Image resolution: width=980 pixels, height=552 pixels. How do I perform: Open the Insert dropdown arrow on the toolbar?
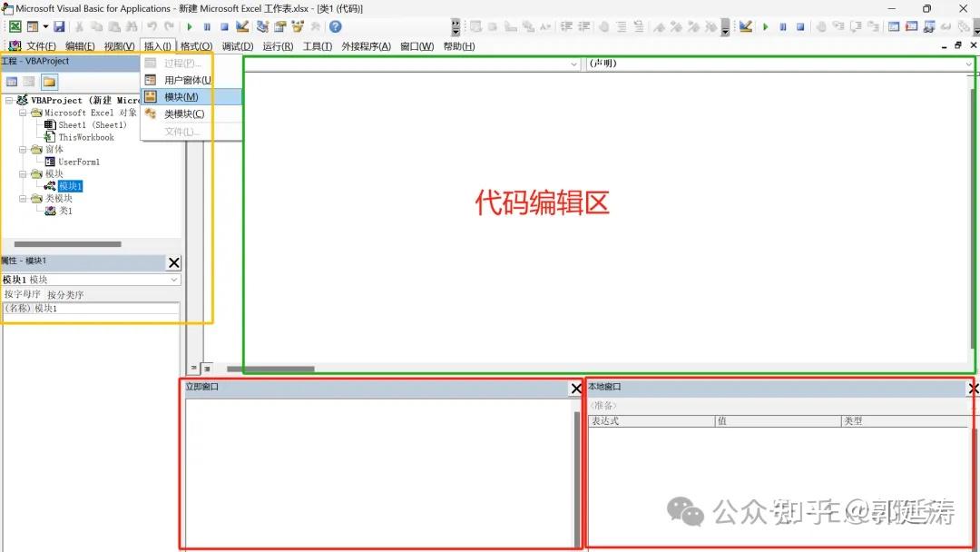tap(44, 27)
